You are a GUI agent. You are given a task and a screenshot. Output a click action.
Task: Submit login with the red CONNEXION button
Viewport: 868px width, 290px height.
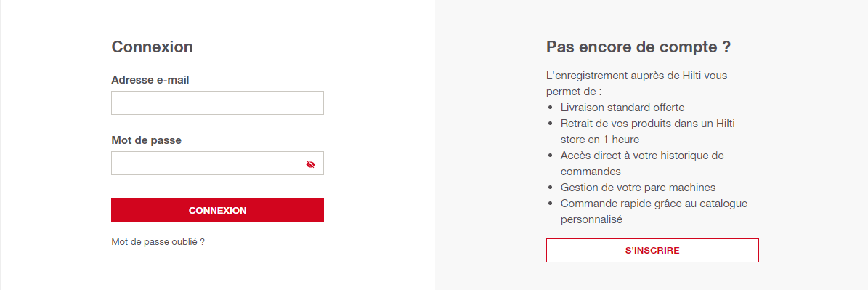pyautogui.click(x=217, y=210)
